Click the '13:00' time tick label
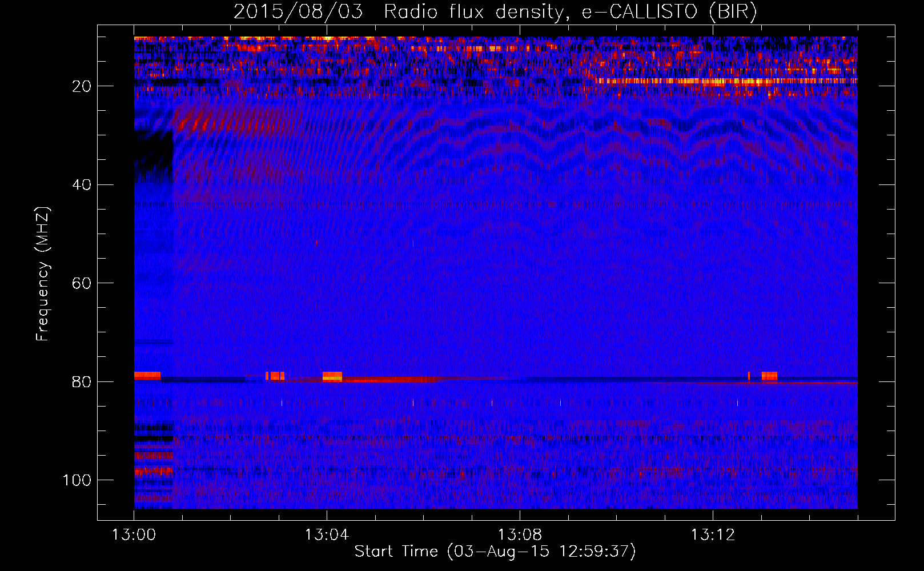Viewport: 924px width, 571px height. pyautogui.click(x=134, y=535)
